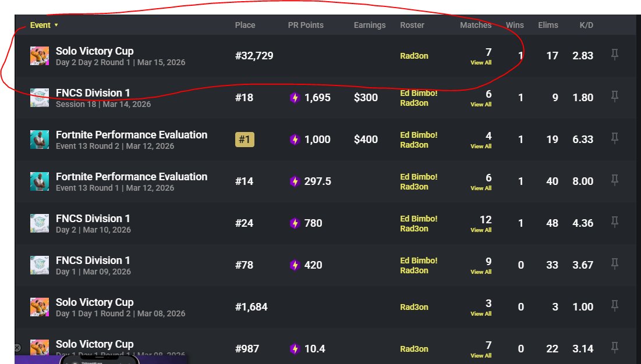Pin the FNCS Division 1 Day 1 row
Viewport: 641px width, 364px height.
coord(614,263)
